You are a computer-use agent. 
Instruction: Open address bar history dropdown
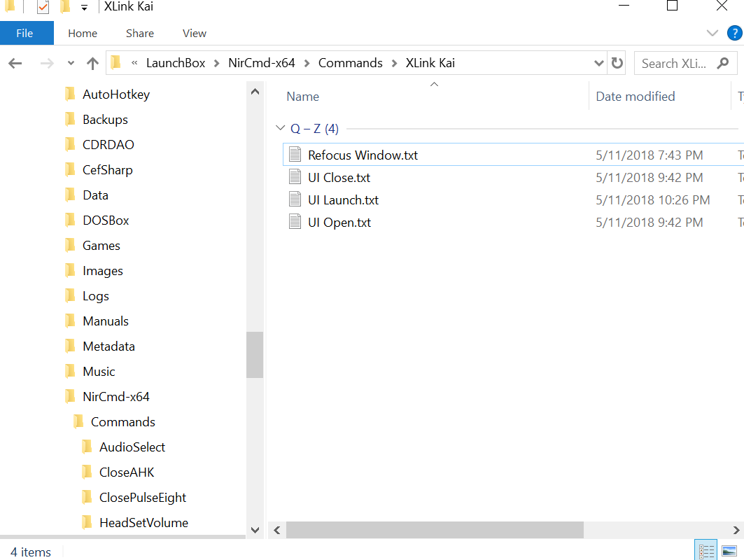(599, 63)
